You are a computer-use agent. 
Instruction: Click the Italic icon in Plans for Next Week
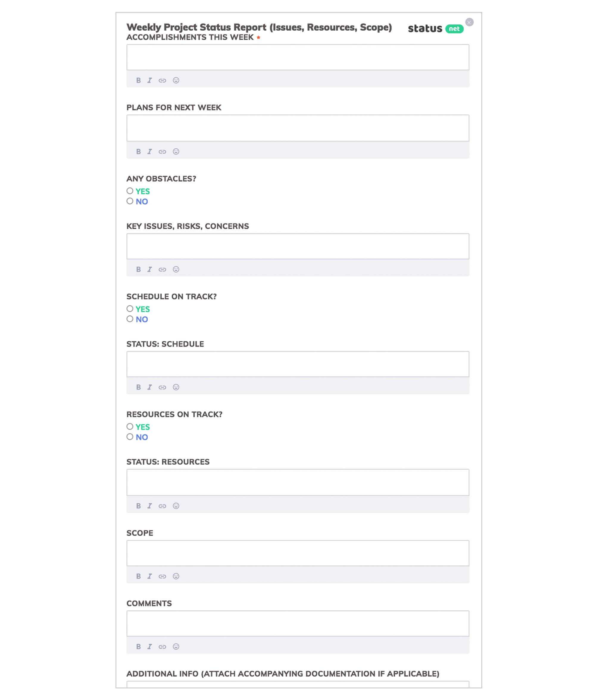pyautogui.click(x=149, y=151)
